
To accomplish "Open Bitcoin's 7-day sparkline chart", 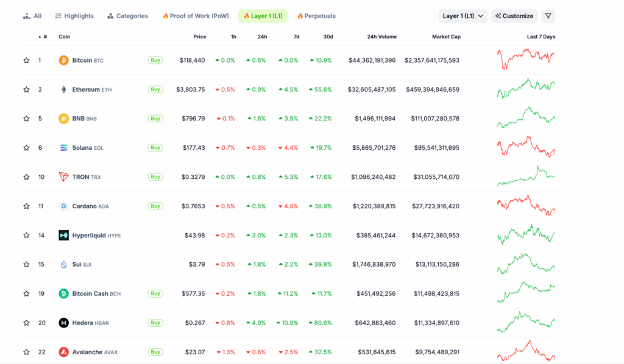I will 526,59.
